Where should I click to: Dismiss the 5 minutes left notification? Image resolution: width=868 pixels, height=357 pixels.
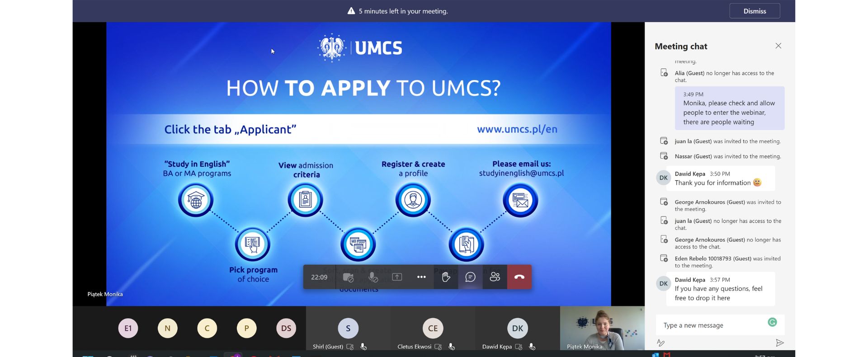click(x=754, y=11)
